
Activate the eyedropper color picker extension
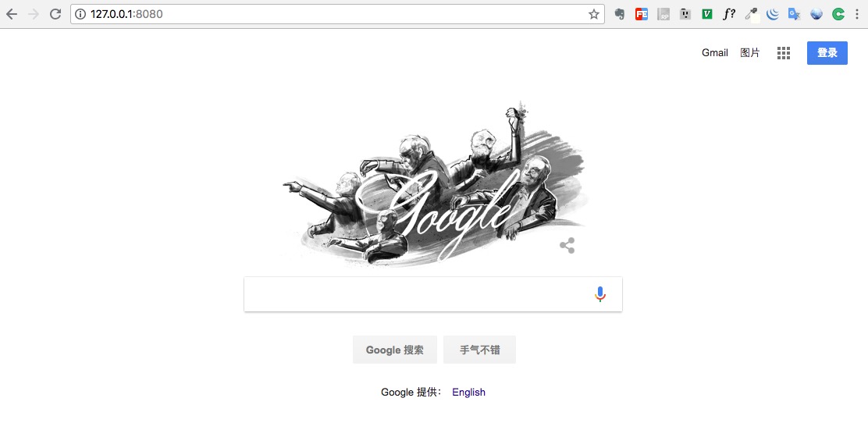coord(751,14)
